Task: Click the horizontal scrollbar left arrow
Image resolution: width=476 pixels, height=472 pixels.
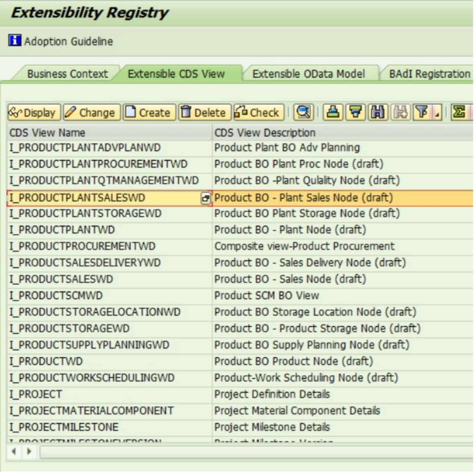Action: click(x=14, y=452)
